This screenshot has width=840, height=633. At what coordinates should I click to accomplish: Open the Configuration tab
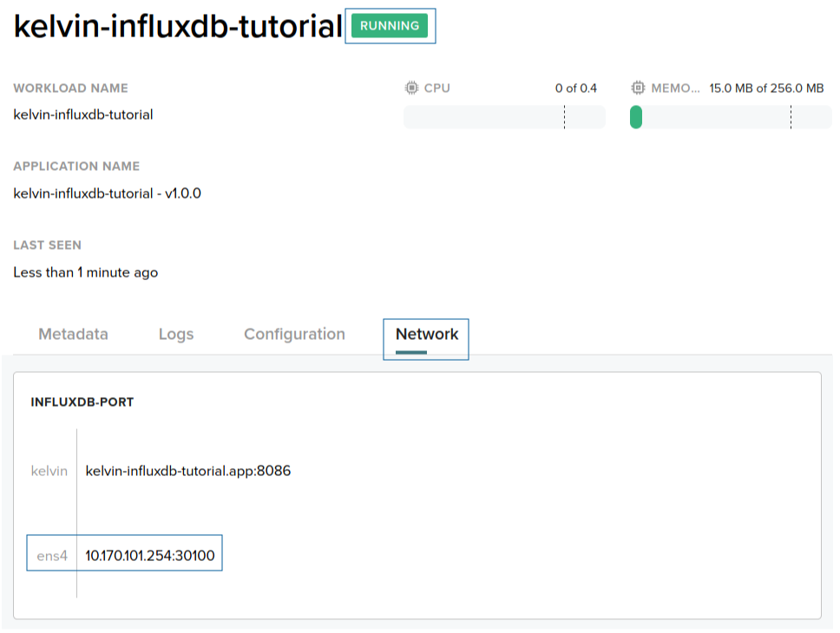click(x=294, y=334)
